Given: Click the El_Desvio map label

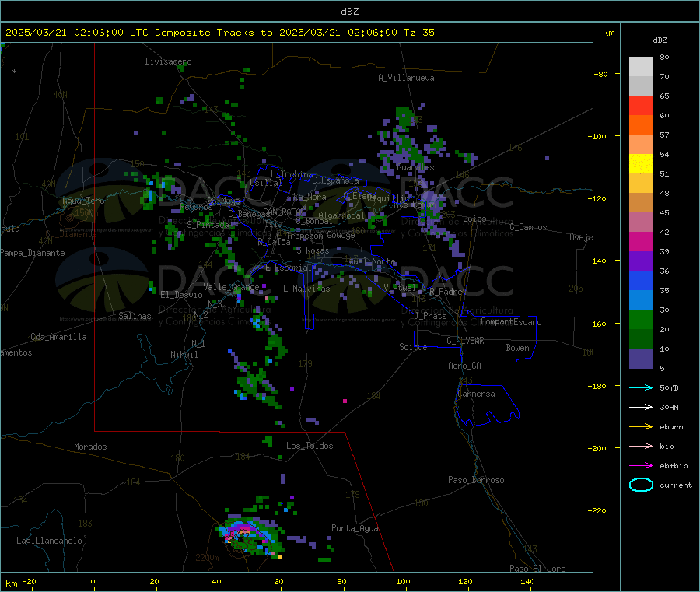Looking at the screenshot, I should pyautogui.click(x=181, y=295).
